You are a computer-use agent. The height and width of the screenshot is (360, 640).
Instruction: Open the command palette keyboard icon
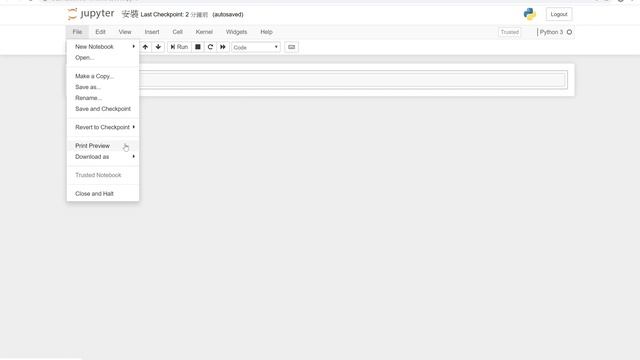pos(291,47)
